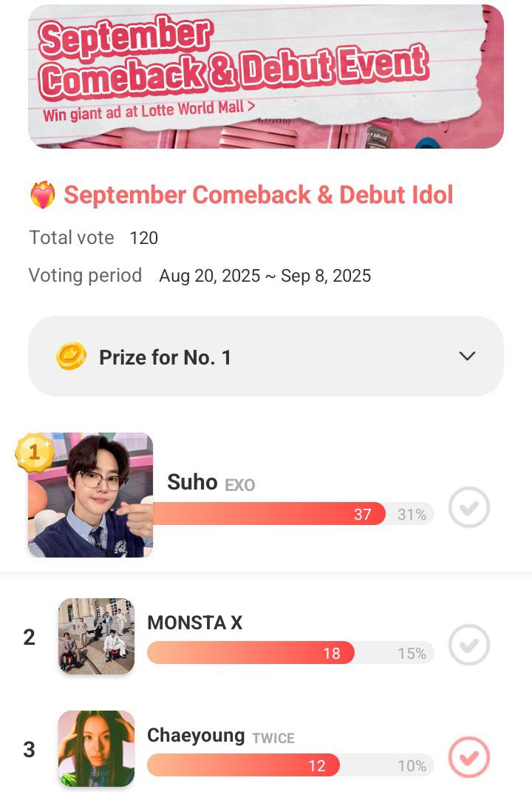Tap the gold number 1 rank badge
This screenshot has width=532, height=806.
tap(35, 453)
